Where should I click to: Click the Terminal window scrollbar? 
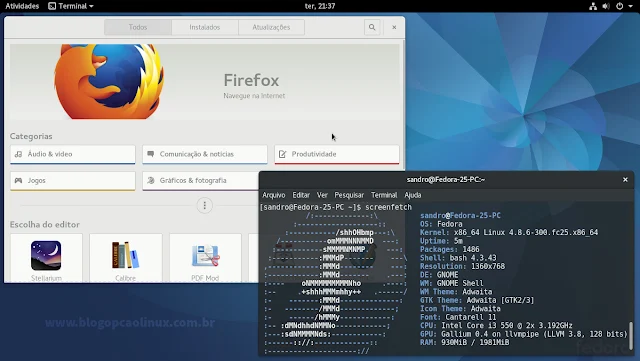click(x=631, y=336)
